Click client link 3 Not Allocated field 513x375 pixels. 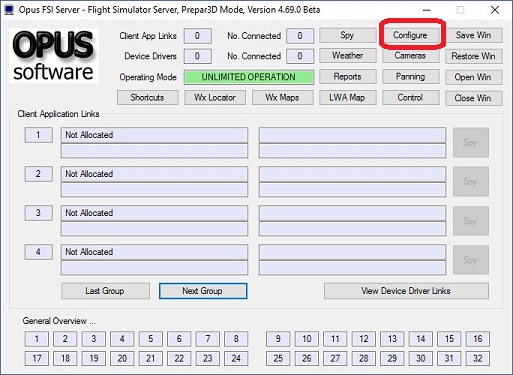[x=154, y=213]
